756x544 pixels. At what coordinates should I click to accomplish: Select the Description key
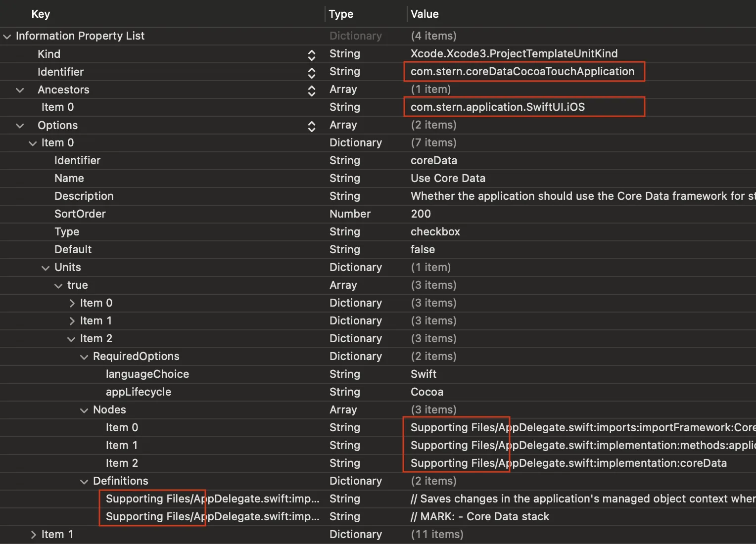click(84, 196)
